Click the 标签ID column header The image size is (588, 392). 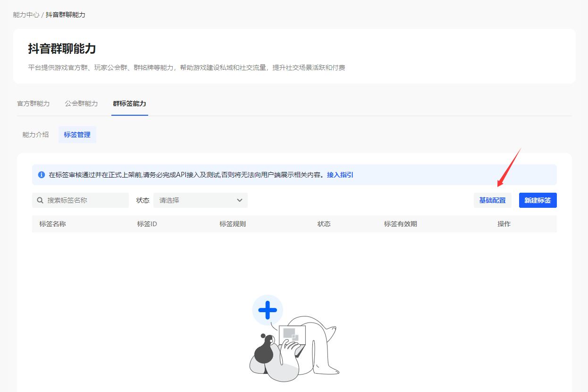[x=147, y=224]
